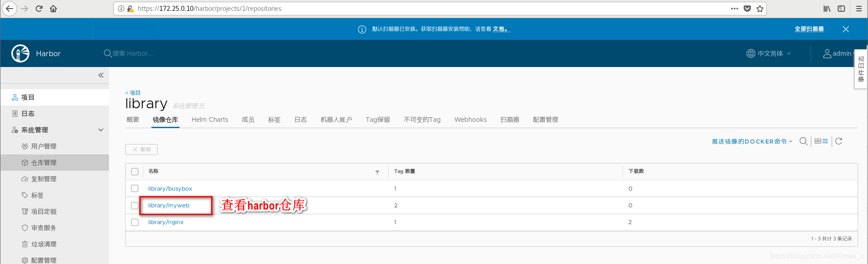Click the Harbor lighthouse logo
This screenshot has width=868, height=264.
point(20,53)
